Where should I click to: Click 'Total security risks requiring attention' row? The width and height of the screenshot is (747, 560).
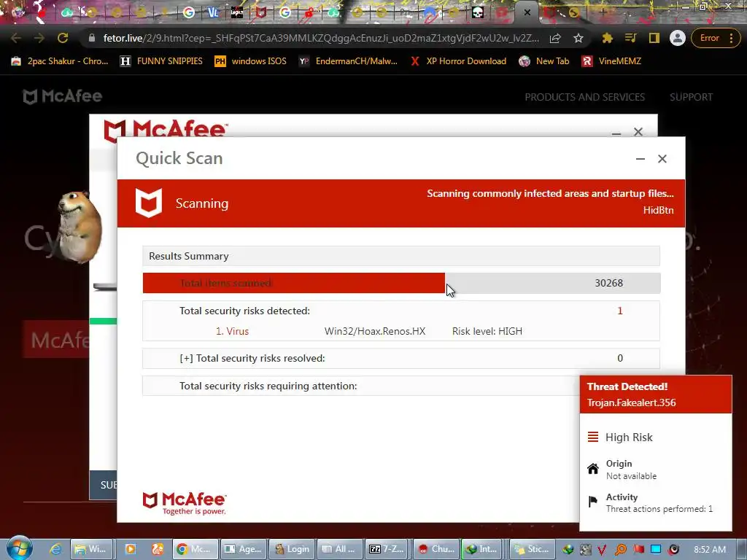pos(361,386)
